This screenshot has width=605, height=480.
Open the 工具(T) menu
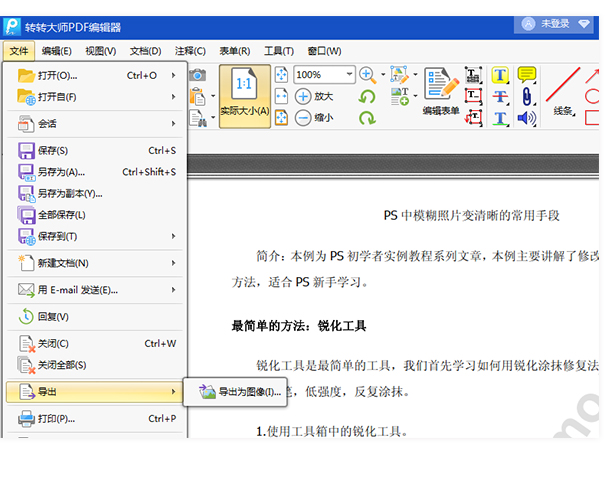pos(279,51)
